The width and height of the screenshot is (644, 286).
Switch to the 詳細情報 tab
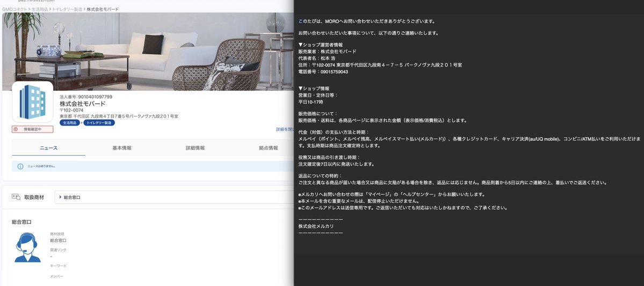(195, 148)
